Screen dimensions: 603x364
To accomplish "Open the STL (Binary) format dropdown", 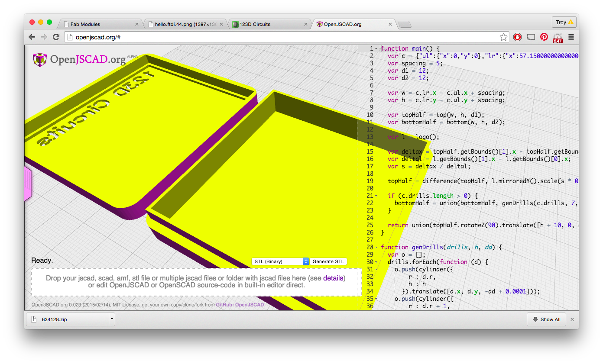I will (280, 261).
